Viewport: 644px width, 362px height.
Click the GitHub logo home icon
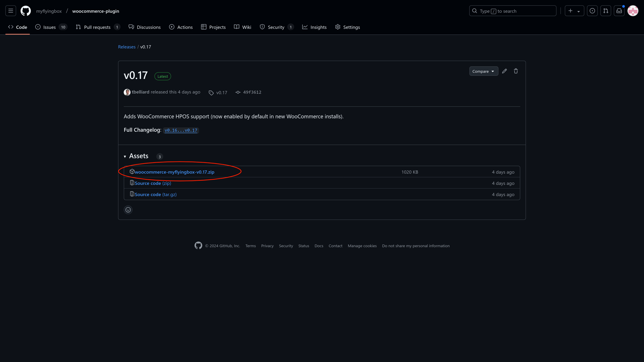tap(25, 11)
